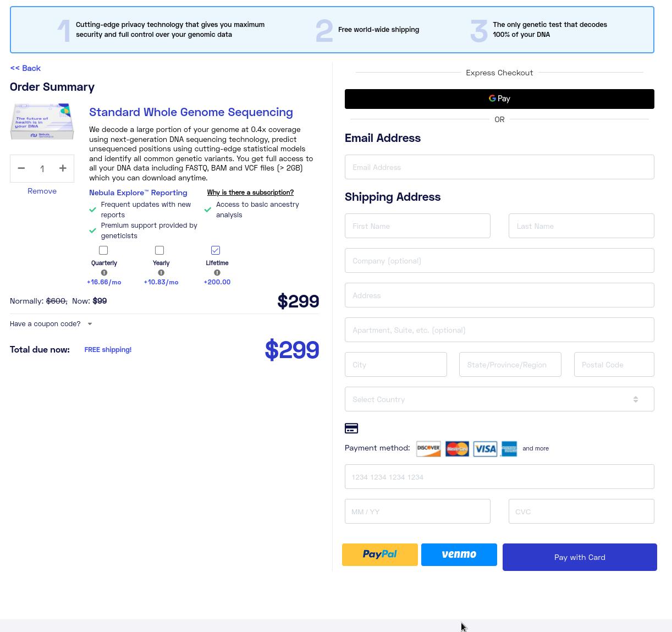672x632 pixels.
Task: Click the 'Total due now:' label
Action: (x=40, y=350)
